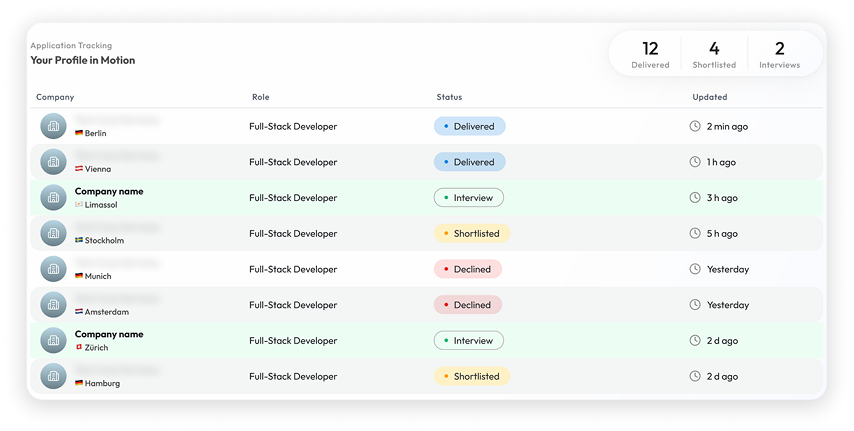The image size is (854, 431).
Task: Click the company avatar icon in Berlin row
Action: coord(53,126)
